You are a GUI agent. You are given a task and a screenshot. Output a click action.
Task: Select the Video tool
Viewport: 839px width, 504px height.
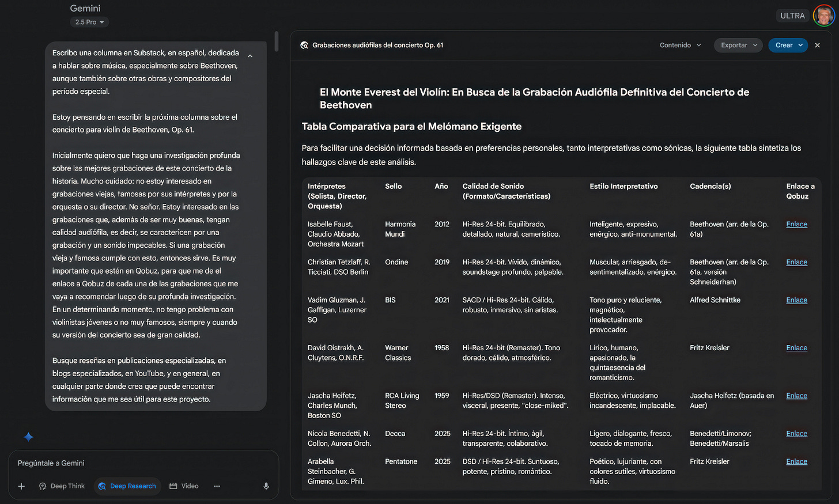(184, 486)
